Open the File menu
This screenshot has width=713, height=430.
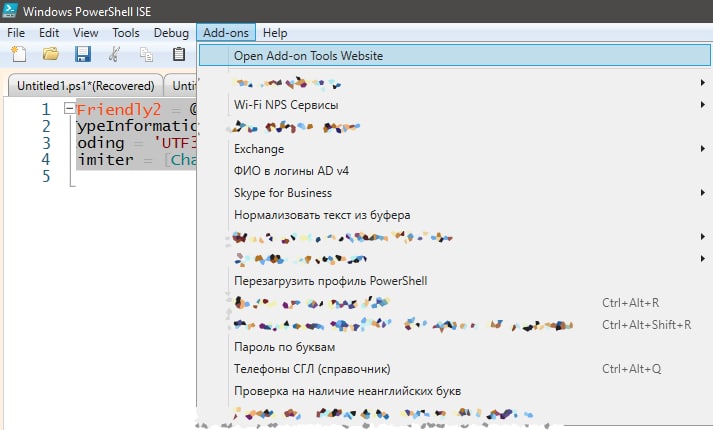click(16, 33)
